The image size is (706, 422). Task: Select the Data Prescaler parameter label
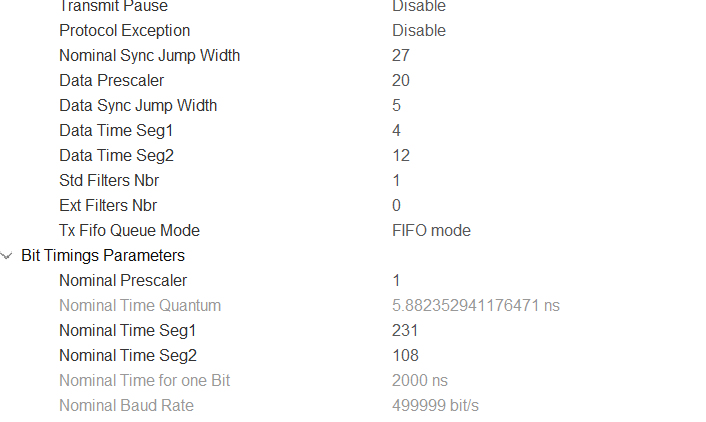111,81
